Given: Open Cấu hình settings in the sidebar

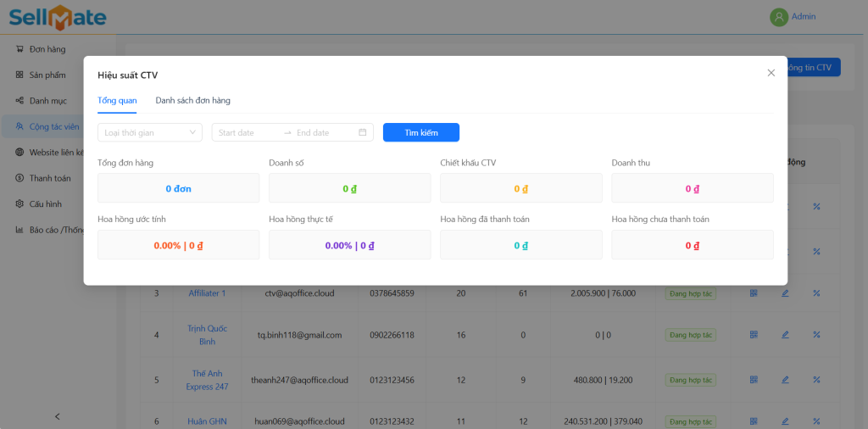Looking at the screenshot, I should coord(46,203).
